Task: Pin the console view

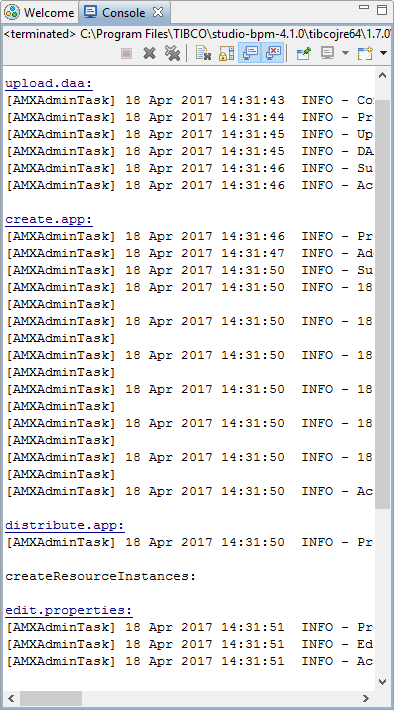Action: (304, 53)
